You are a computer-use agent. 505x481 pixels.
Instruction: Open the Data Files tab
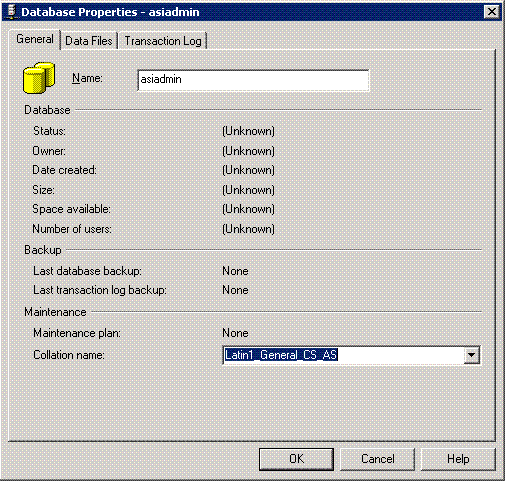89,41
